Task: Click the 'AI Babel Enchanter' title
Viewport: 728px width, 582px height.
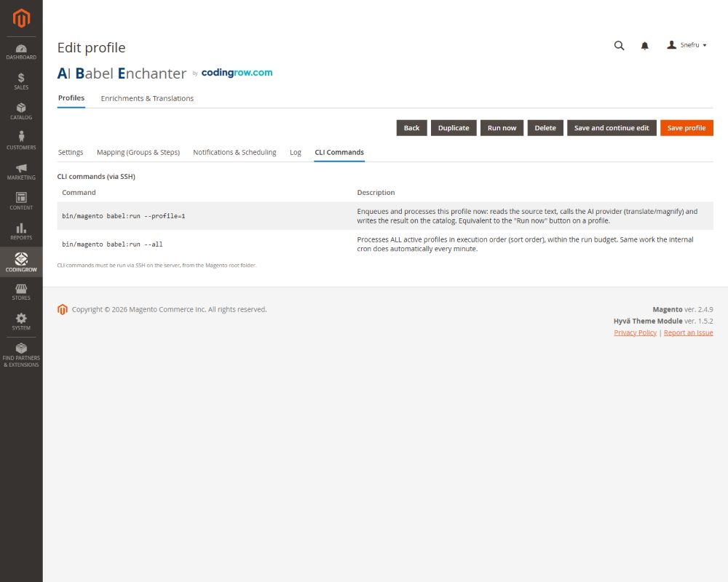Action: (122, 73)
